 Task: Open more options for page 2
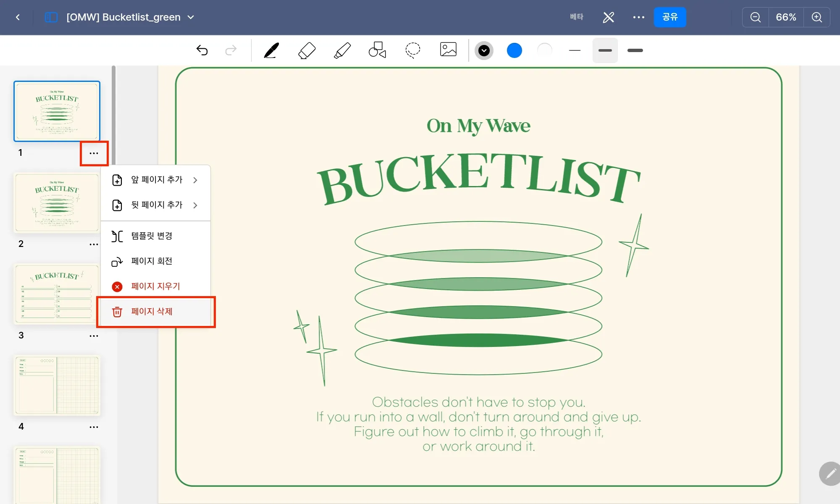[x=94, y=244]
